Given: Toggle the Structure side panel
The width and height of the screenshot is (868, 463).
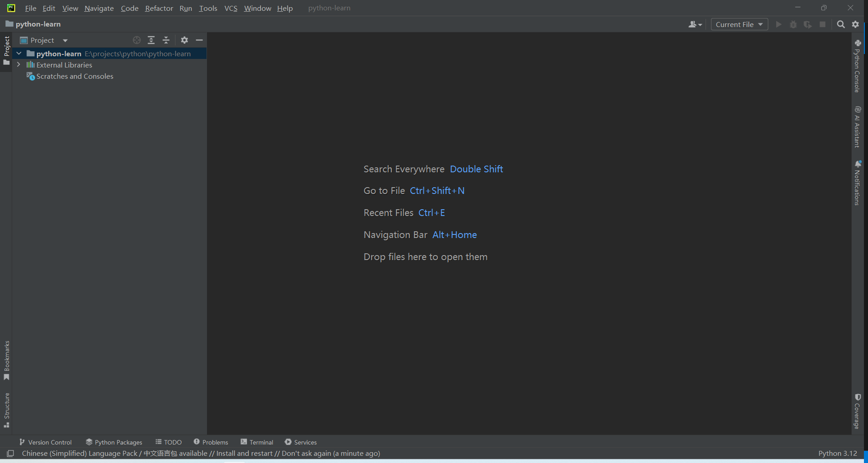Looking at the screenshot, I should (7, 410).
